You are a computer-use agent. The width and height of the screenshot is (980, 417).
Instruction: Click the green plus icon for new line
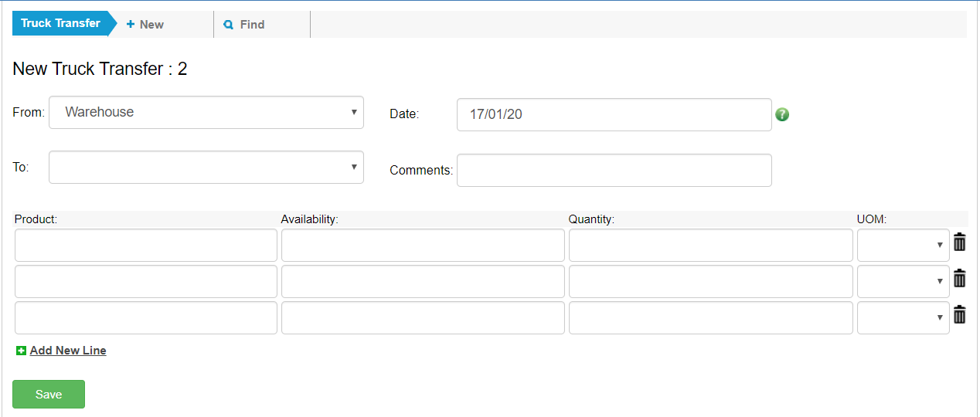pyautogui.click(x=21, y=351)
